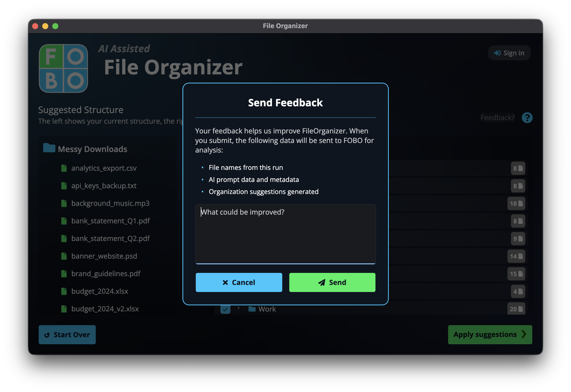The height and width of the screenshot is (392, 571).
Task: Click the chevron icon on Apply suggestions
Action: click(525, 334)
